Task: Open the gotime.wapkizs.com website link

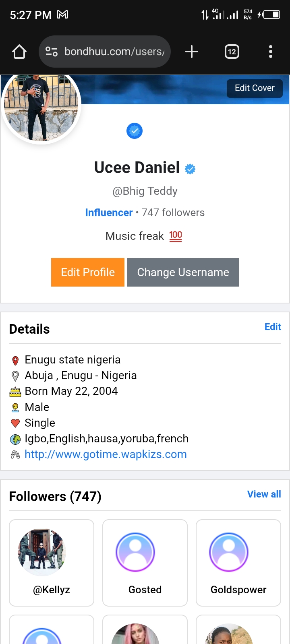Action: [x=106, y=454]
